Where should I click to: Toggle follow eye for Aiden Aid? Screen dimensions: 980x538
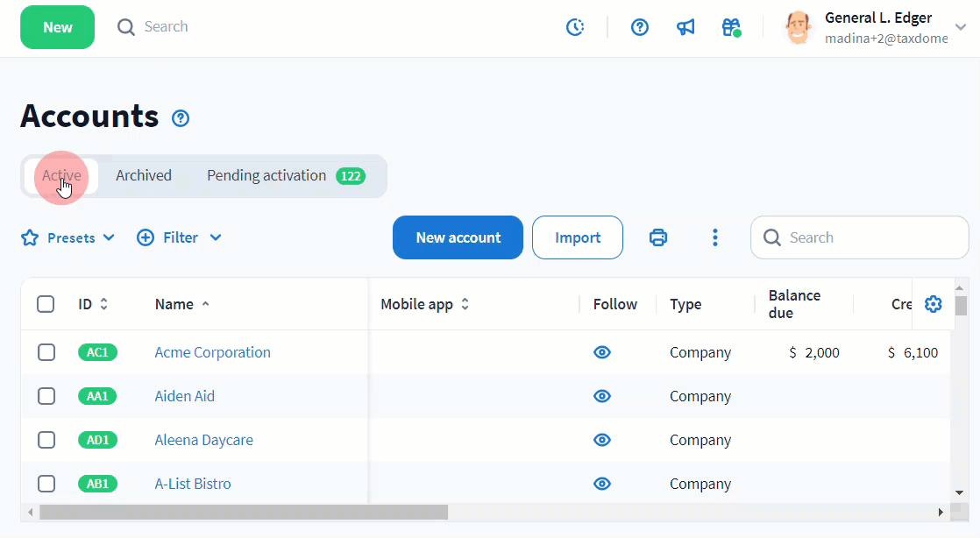601,396
